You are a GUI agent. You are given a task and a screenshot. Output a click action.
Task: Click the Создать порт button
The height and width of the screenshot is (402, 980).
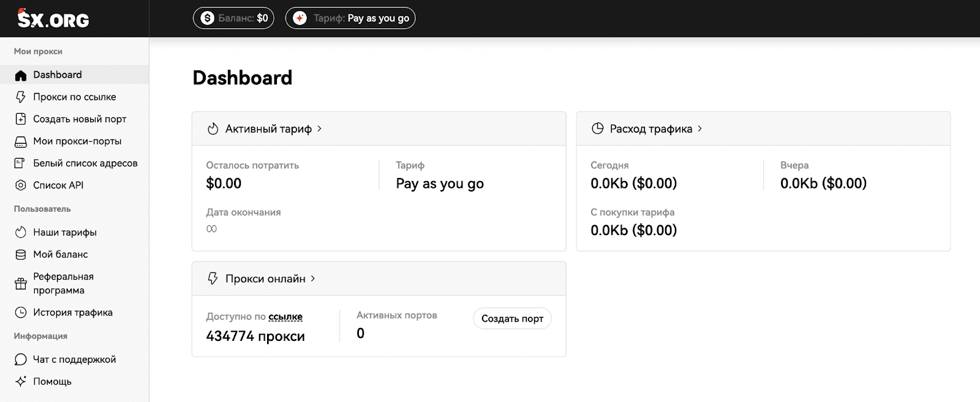[512, 319]
